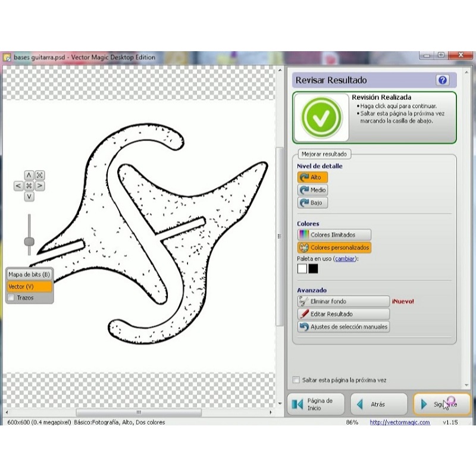Click the 'v1.15' version text
The image size is (476, 476).
[x=450, y=422]
